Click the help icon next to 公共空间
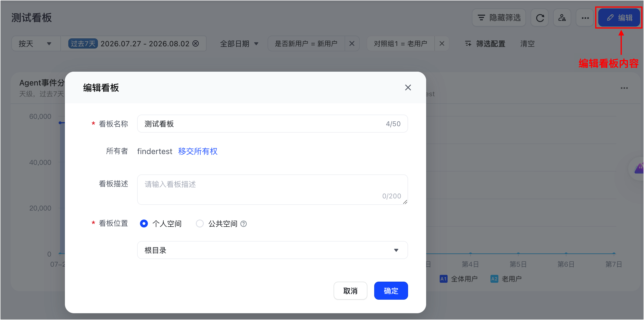The image size is (644, 320). [243, 224]
